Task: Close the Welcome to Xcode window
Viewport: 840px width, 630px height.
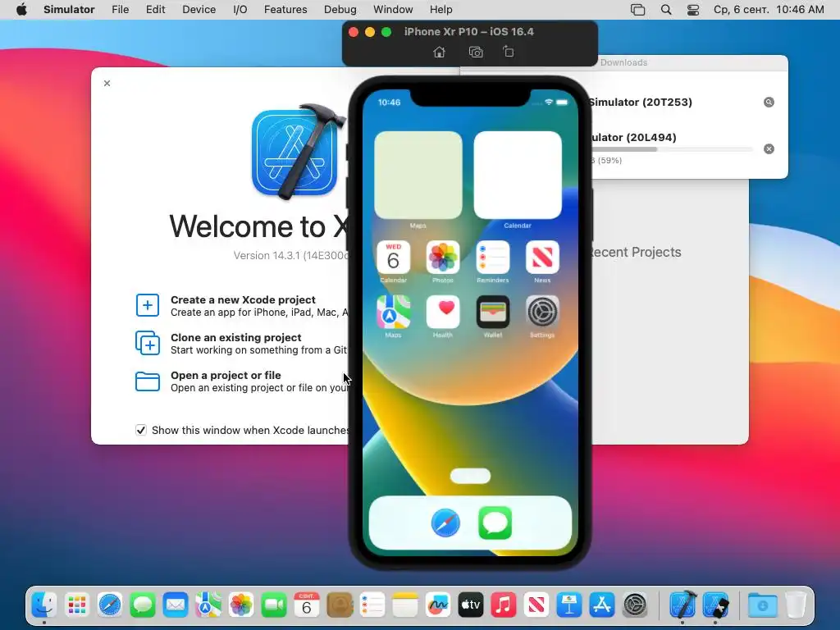Action: coord(107,83)
